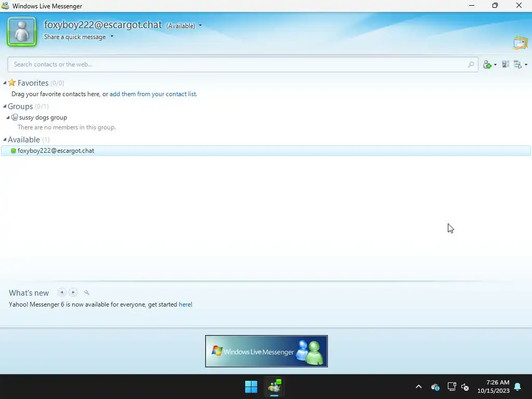The height and width of the screenshot is (399, 532).
Task: Open the Show menu dropdown arrow
Action: coord(526,64)
